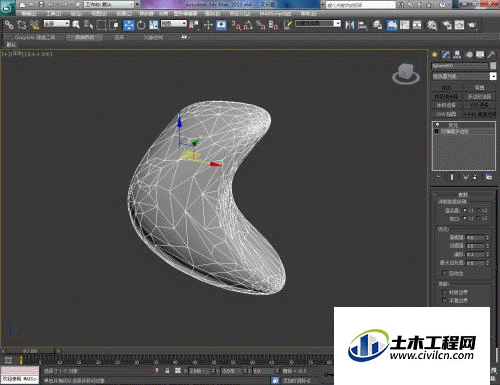500x385 pixels.
Task: Toggle the Window/Crossing selection icon
Action: (x=114, y=25)
